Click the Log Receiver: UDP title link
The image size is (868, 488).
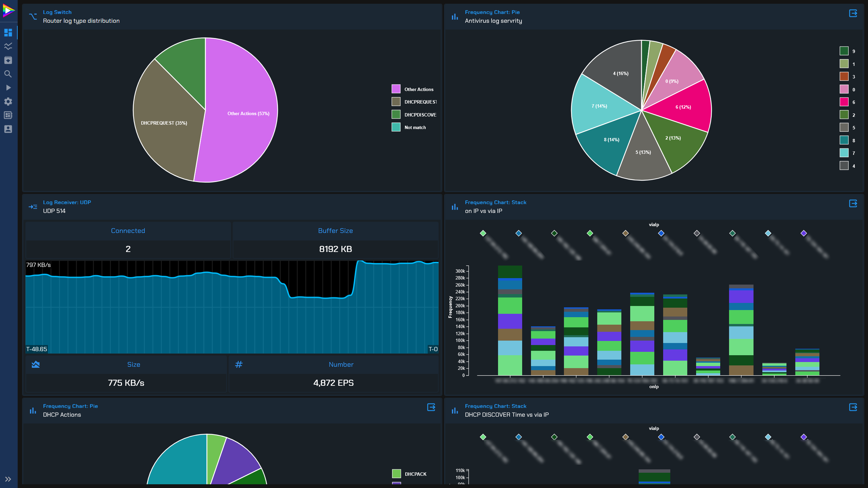coord(67,202)
